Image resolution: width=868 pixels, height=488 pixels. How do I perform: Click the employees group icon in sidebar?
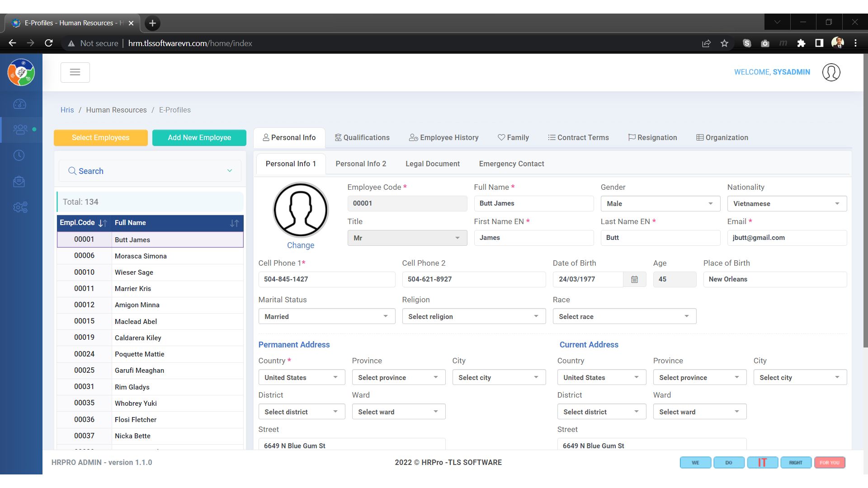pyautogui.click(x=20, y=130)
